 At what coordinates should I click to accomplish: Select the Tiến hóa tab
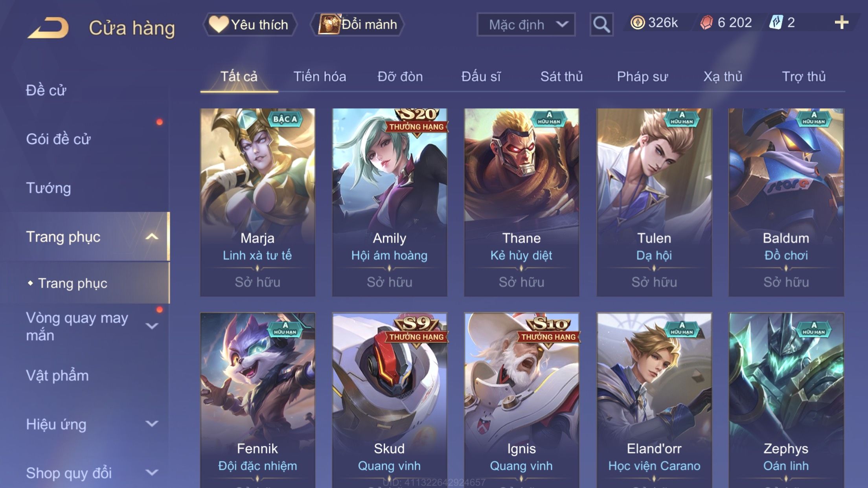click(320, 77)
